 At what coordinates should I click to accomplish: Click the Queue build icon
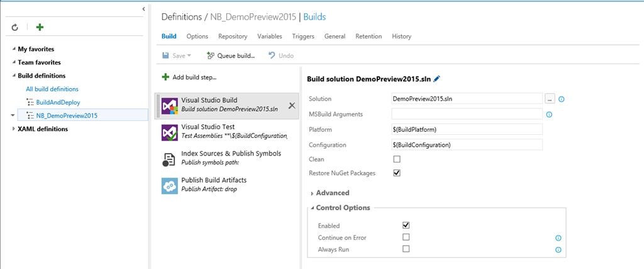tap(211, 55)
